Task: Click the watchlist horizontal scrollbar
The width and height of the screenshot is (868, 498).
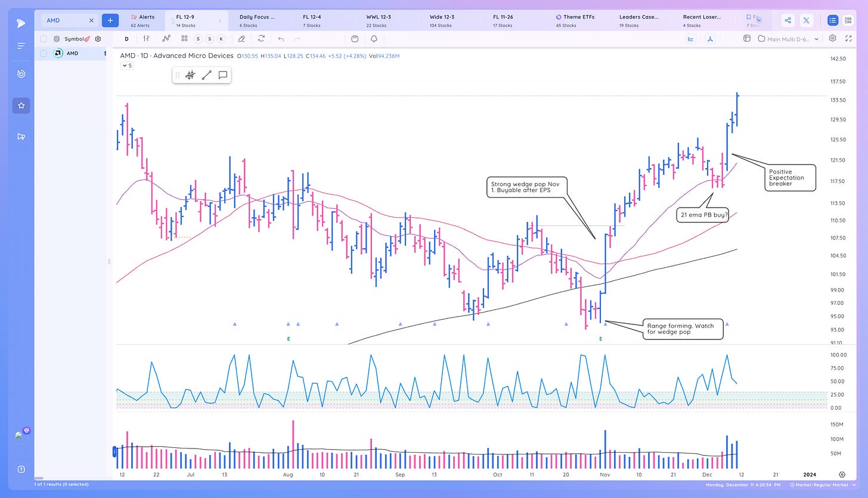Action: [x=39, y=478]
